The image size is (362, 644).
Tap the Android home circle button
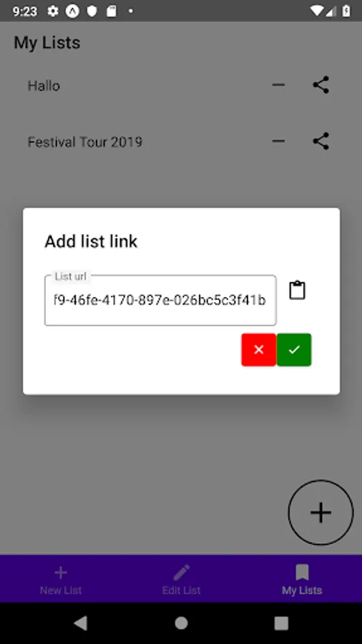181,623
